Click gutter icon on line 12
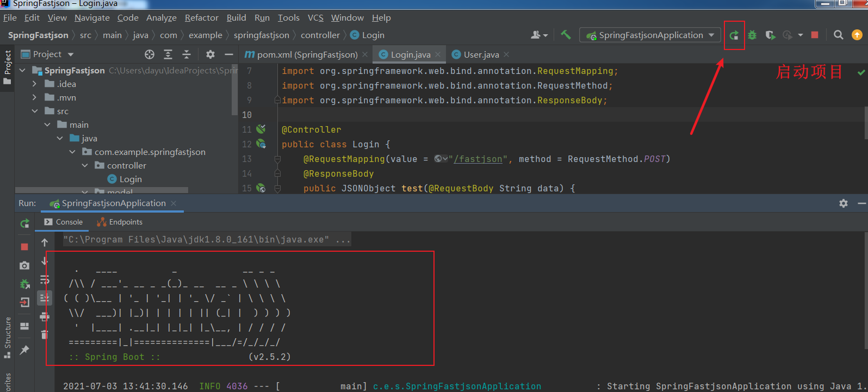This screenshot has height=392, width=868. coord(261,144)
